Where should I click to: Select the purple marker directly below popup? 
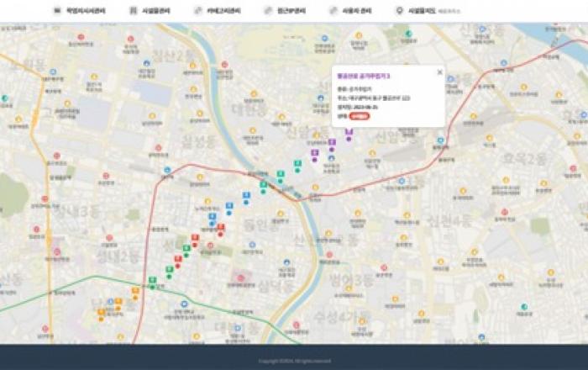pos(348,132)
